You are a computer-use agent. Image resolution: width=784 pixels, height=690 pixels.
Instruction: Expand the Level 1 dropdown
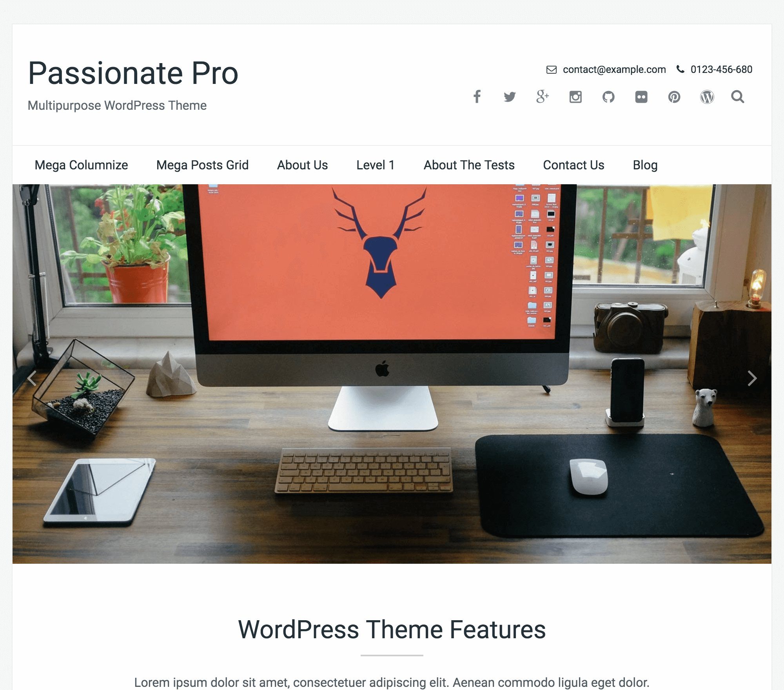click(375, 165)
